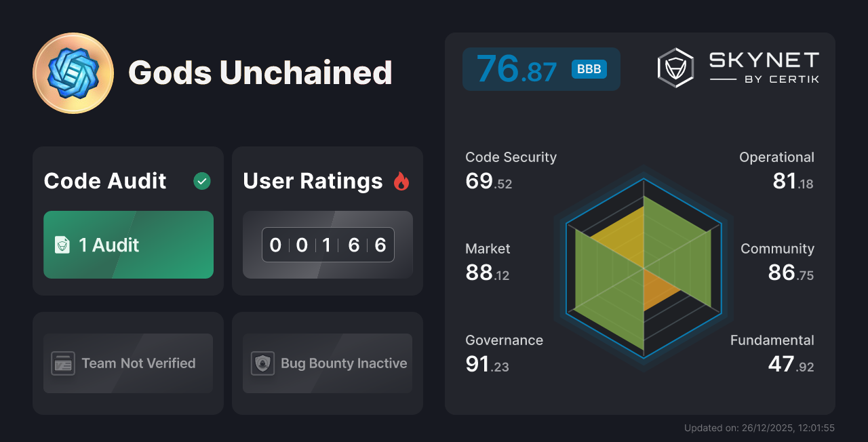Click the Gods Unchained token logo

(73, 72)
